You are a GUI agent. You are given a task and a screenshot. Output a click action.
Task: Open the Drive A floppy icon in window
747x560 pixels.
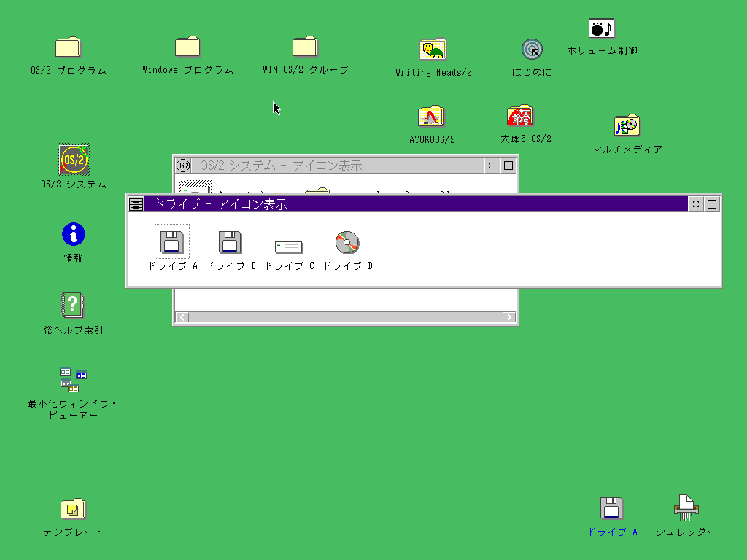tap(172, 241)
